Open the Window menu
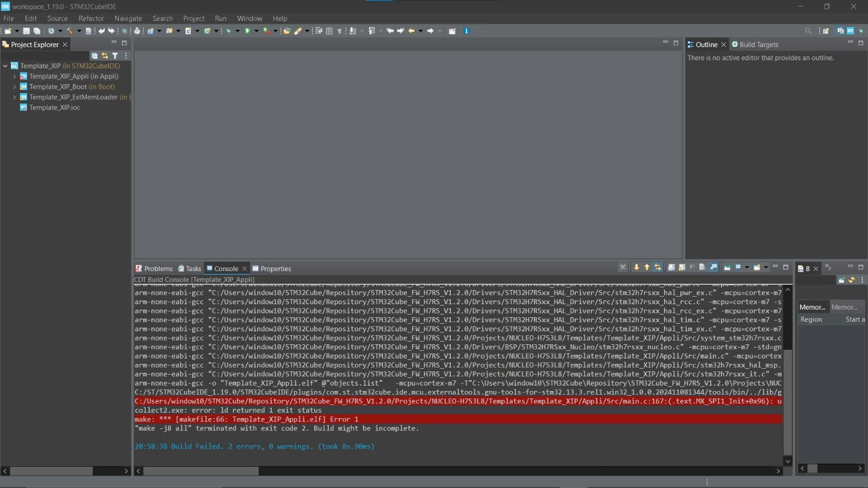The image size is (868, 488). [x=250, y=18]
